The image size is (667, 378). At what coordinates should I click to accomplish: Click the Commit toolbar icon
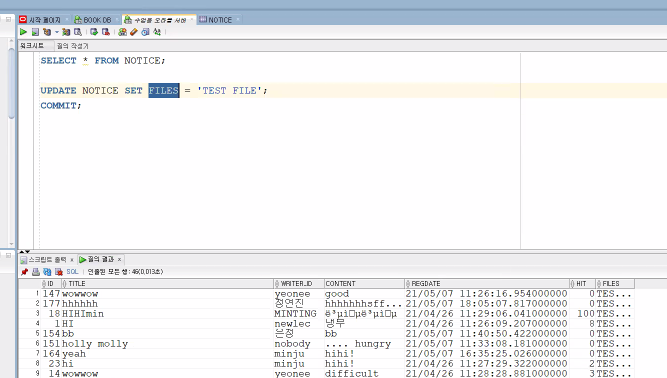[94, 32]
